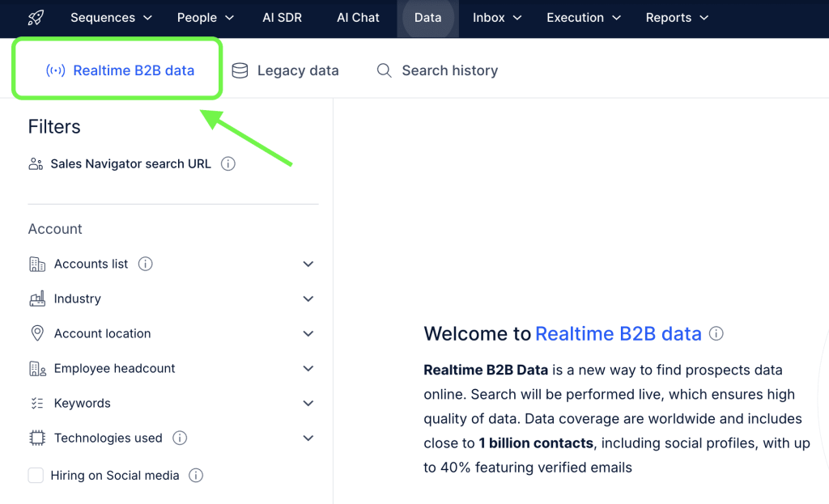Switch to the Realtime B2B data tab

pyautogui.click(x=120, y=70)
